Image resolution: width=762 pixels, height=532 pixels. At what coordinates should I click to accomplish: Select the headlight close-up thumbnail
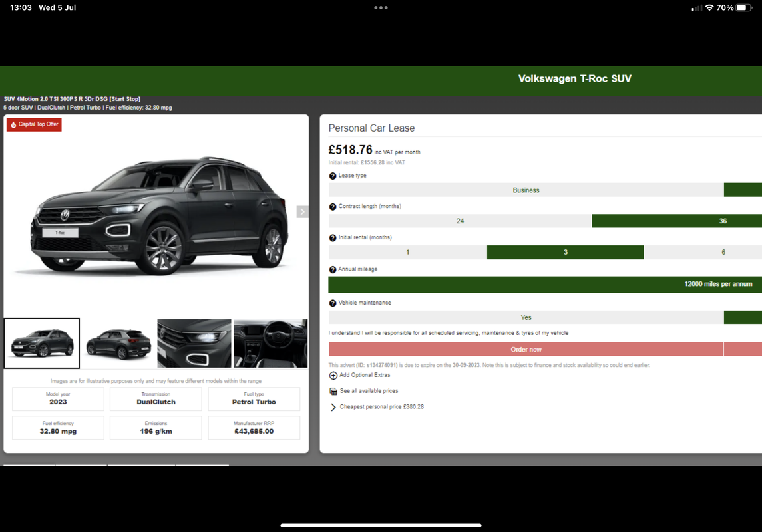[194, 343]
